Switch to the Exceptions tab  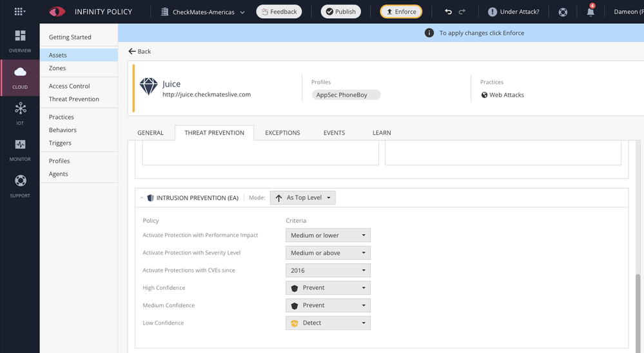click(x=282, y=133)
